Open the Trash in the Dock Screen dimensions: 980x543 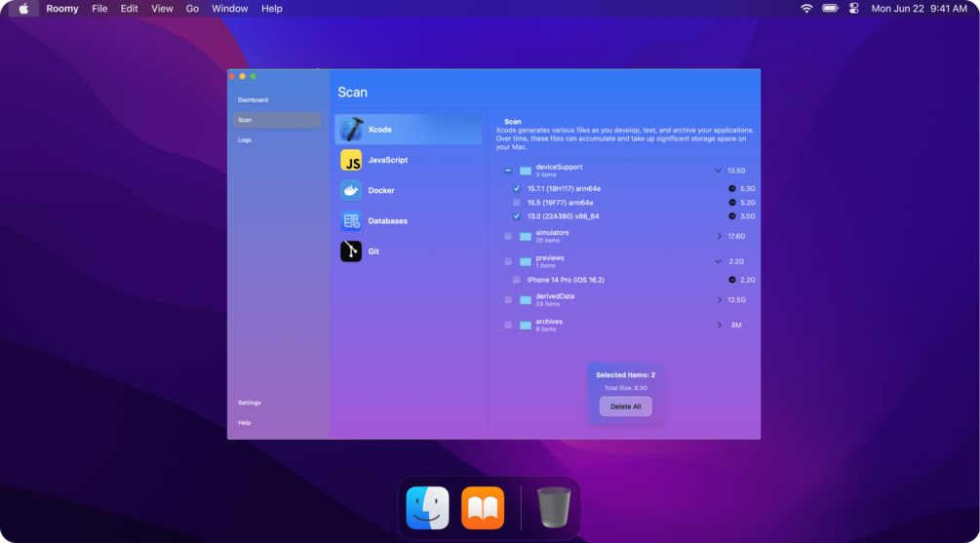click(x=554, y=508)
